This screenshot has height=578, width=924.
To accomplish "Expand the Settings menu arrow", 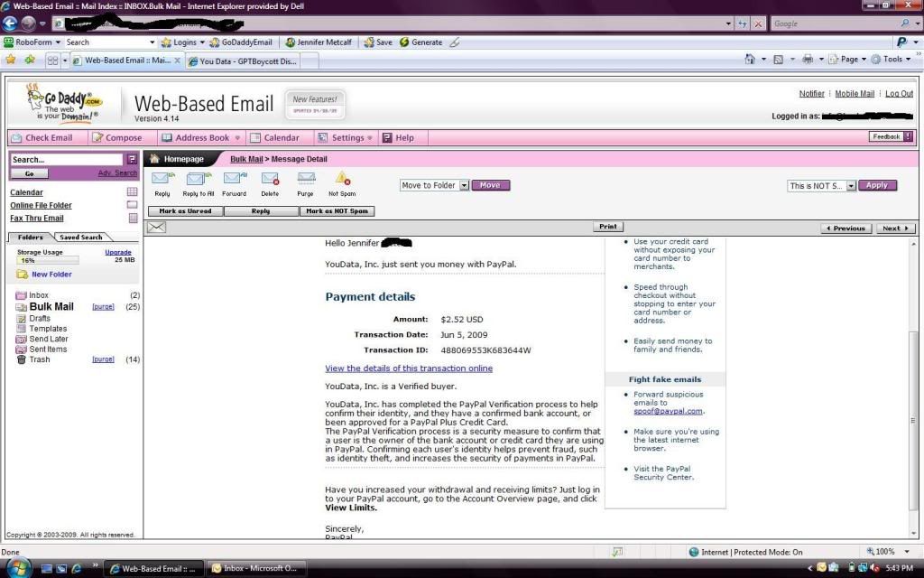I will (x=370, y=138).
